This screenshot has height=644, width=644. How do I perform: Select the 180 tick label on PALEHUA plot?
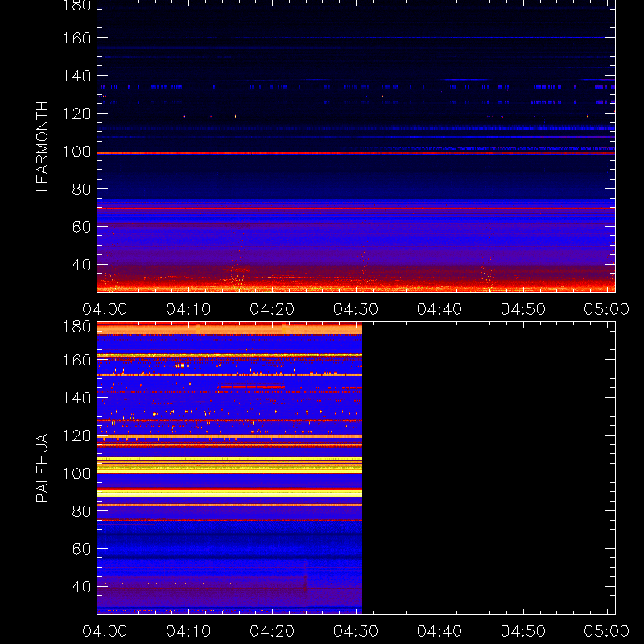(x=76, y=327)
